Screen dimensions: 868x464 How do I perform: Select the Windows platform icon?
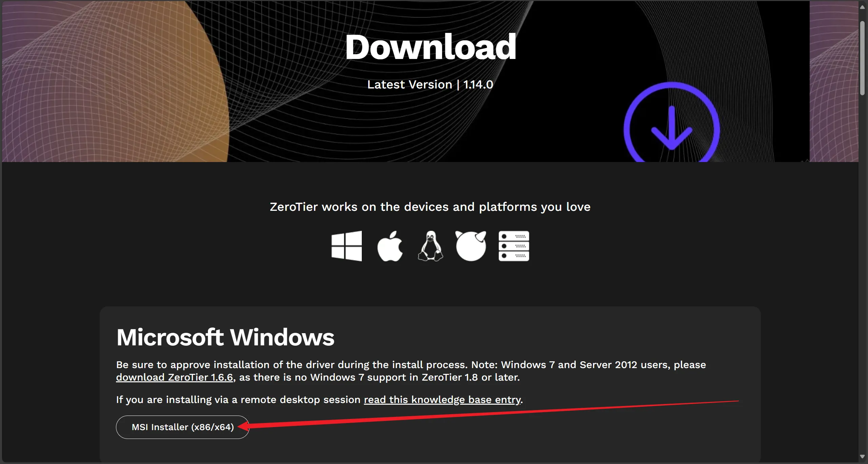[347, 246]
